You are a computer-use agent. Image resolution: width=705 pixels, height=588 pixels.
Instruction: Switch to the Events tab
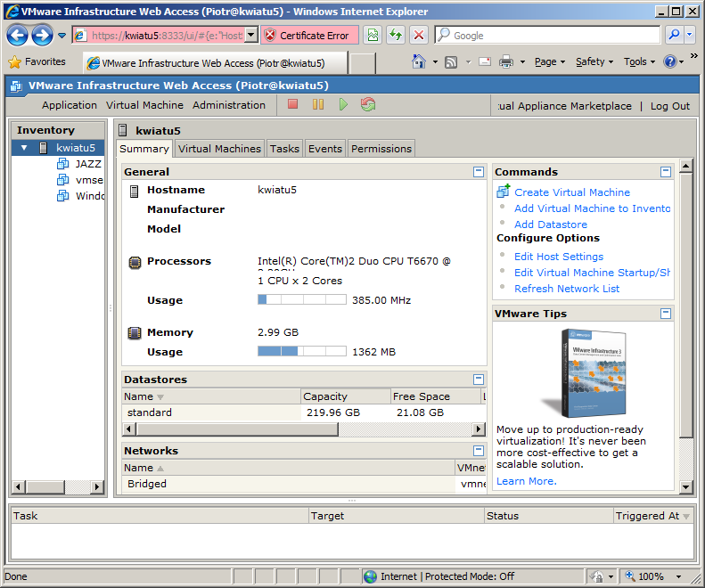point(325,149)
